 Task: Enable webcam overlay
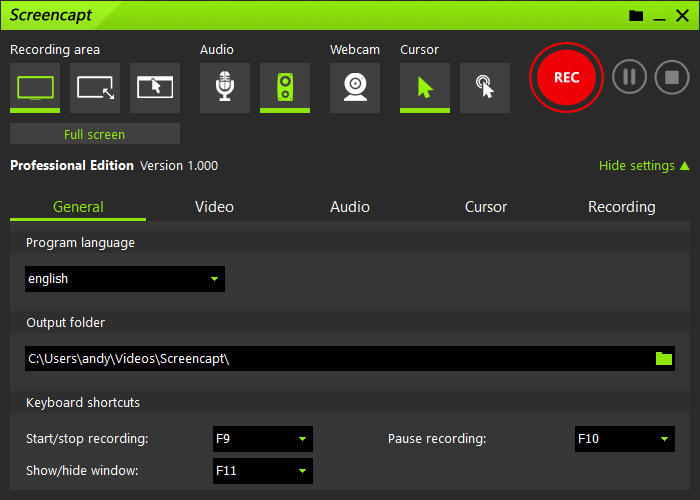click(355, 88)
